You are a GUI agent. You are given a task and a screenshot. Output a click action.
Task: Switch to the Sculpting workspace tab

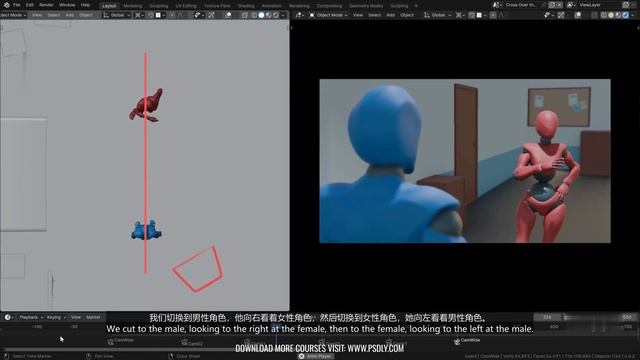[x=159, y=6]
